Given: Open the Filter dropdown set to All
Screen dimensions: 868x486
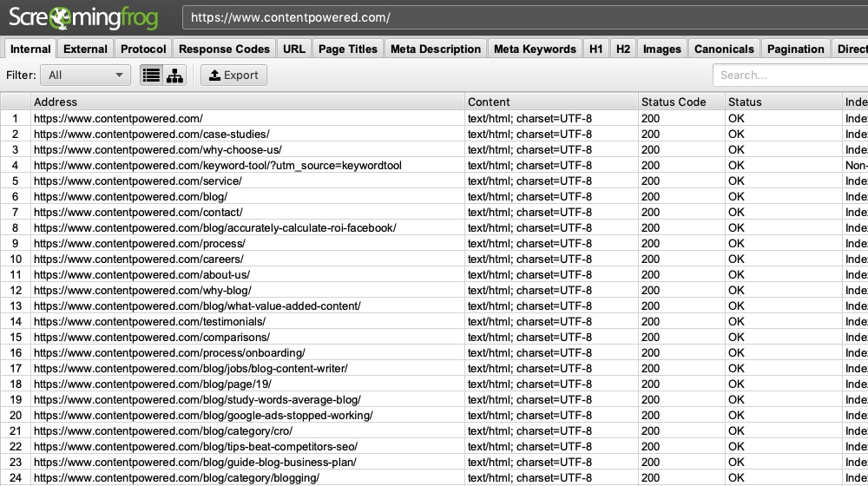Looking at the screenshot, I should click(86, 76).
